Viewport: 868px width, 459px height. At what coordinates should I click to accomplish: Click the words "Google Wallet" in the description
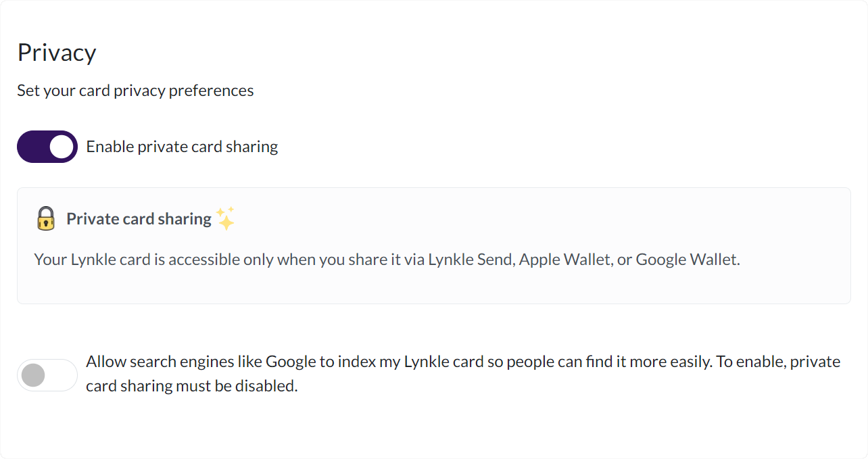point(686,260)
